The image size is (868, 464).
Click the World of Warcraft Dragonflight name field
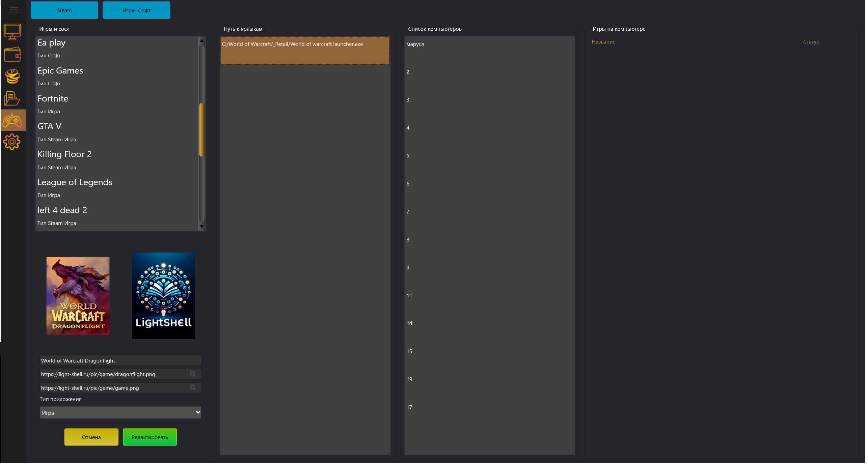(120, 361)
